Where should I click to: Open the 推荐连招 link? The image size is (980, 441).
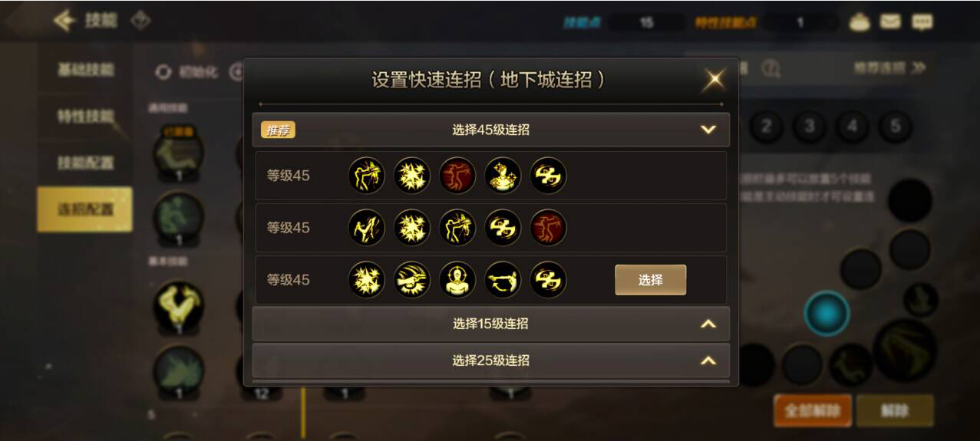tap(889, 68)
